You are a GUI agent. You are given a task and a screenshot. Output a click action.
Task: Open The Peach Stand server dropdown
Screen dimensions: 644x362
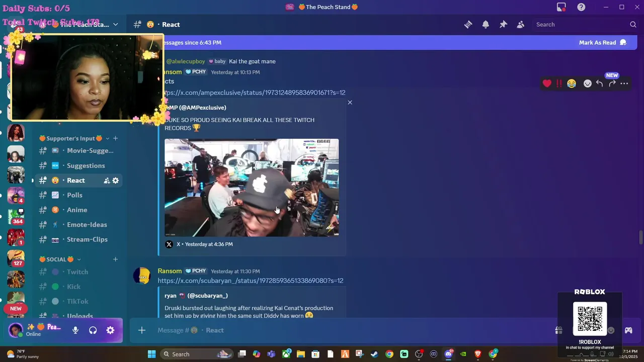(115, 24)
